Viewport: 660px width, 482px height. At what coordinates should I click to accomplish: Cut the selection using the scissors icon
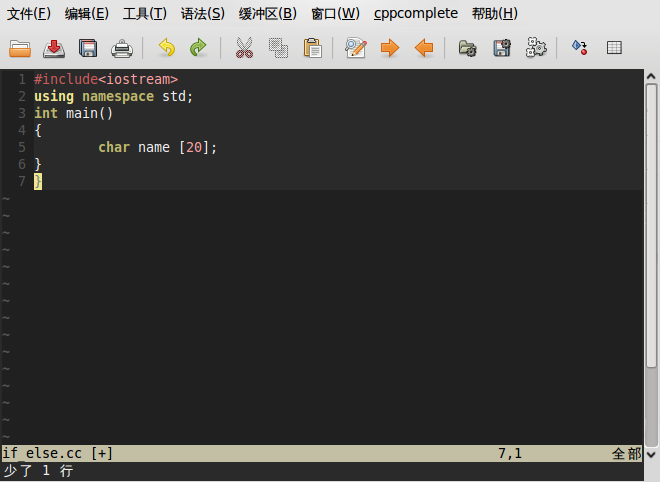[244, 48]
